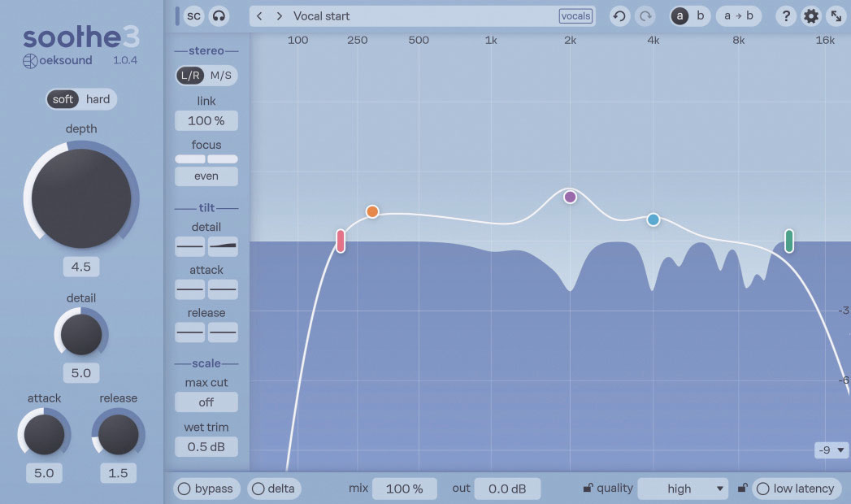851x504 pixels.
Task: Click the link 100 % field
Action: pos(206,120)
